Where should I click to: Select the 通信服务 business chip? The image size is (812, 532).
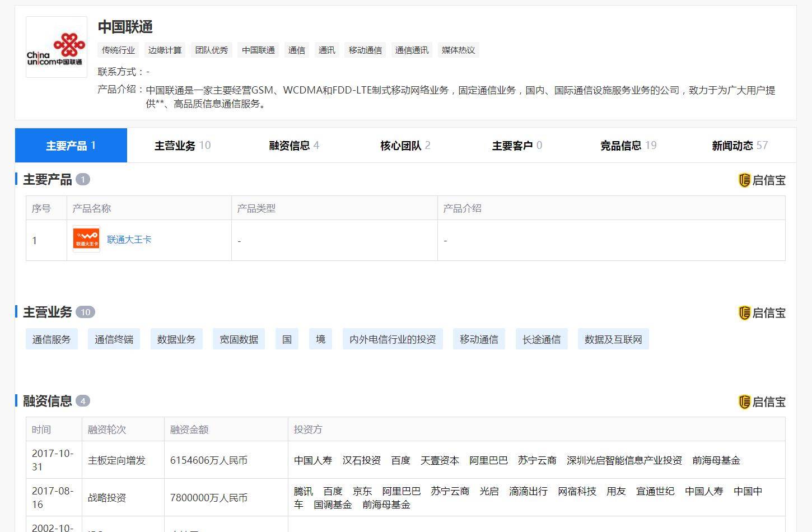(52, 339)
